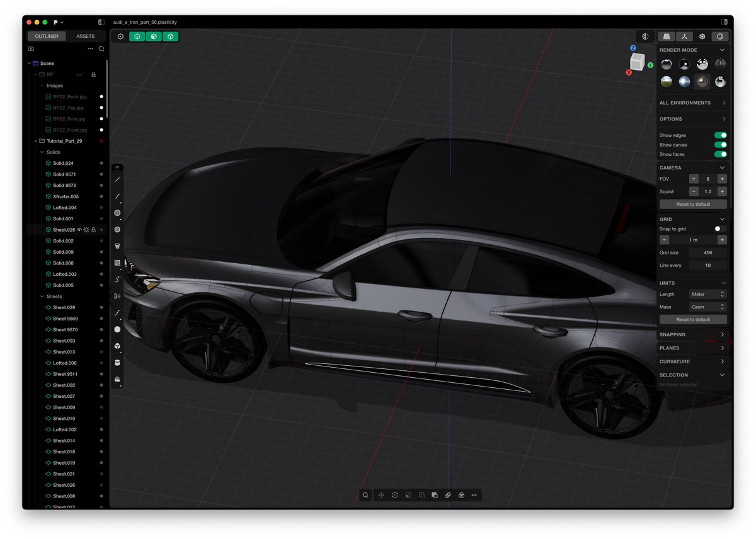The height and width of the screenshot is (539, 756).
Task: Switch to the Outliner tab
Action: click(x=47, y=37)
